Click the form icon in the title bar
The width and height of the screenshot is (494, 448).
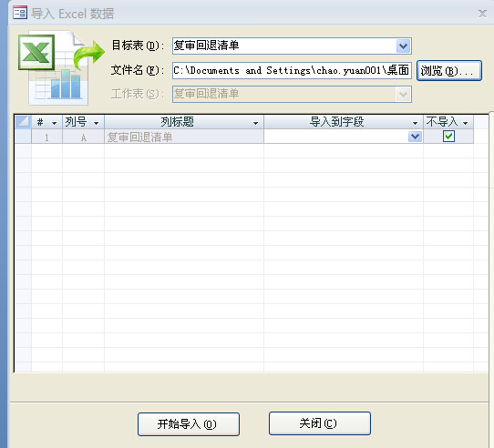(x=20, y=13)
